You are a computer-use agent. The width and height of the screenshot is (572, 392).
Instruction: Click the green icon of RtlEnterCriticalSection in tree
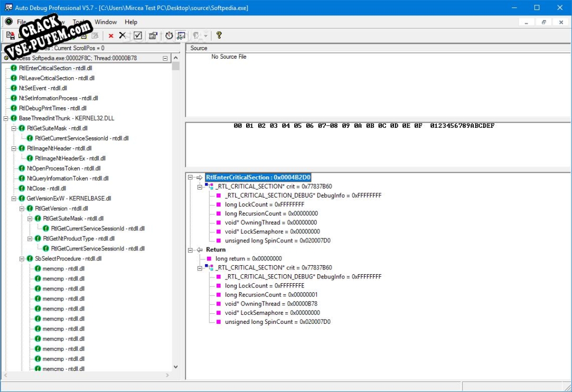[14, 68]
